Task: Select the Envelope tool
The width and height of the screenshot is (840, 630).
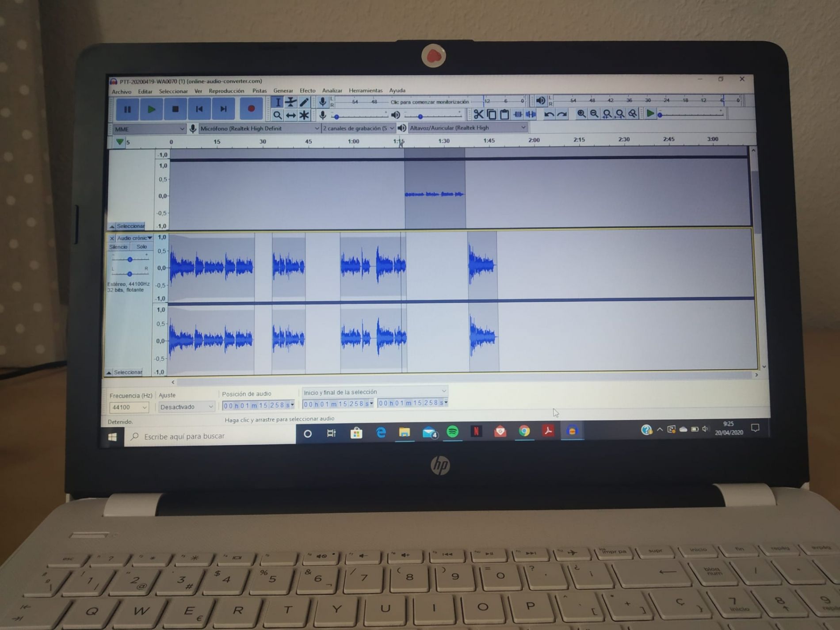Action: point(290,103)
